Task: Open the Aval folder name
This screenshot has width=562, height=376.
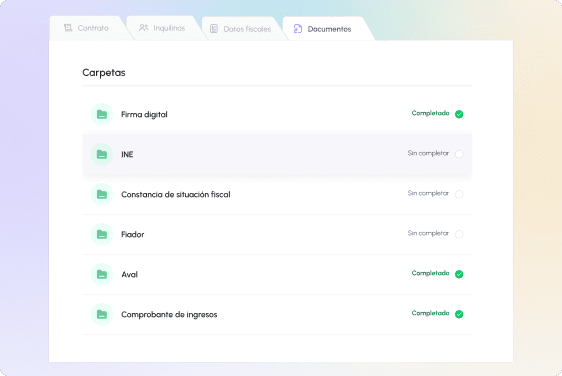Action: click(129, 275)
